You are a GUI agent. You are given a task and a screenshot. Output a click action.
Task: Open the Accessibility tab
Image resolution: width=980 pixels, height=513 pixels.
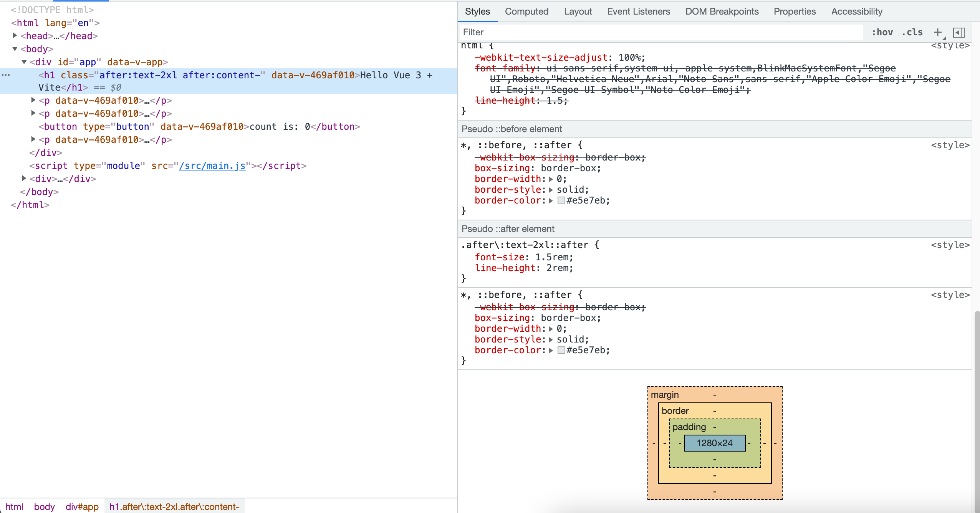tap(857, 12)
